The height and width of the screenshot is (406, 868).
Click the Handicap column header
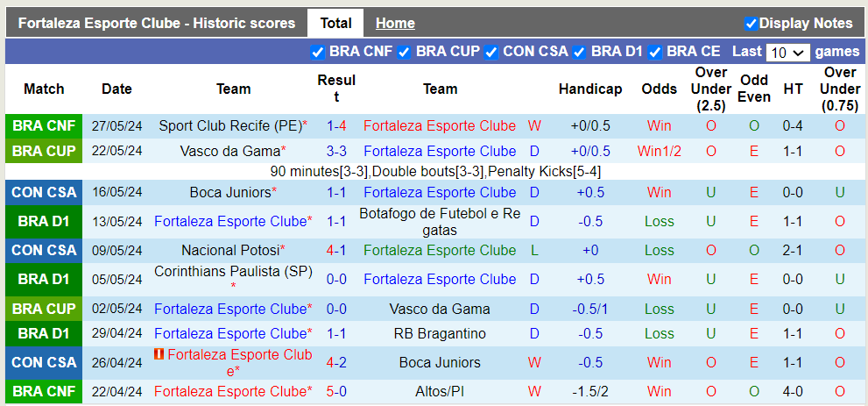coord(590,89)
